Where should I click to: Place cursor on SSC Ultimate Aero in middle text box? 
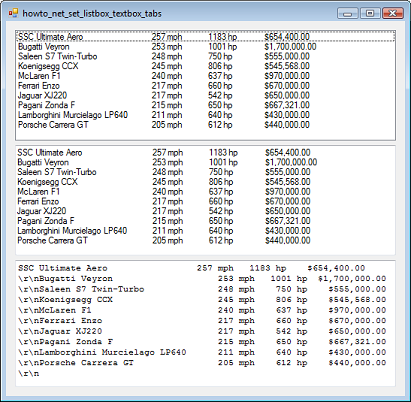point(50,153)
